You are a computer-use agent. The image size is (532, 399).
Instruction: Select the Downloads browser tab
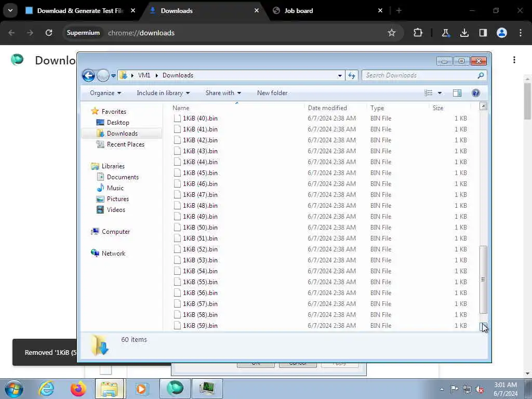pyautogui.click(x=177, y=11)
